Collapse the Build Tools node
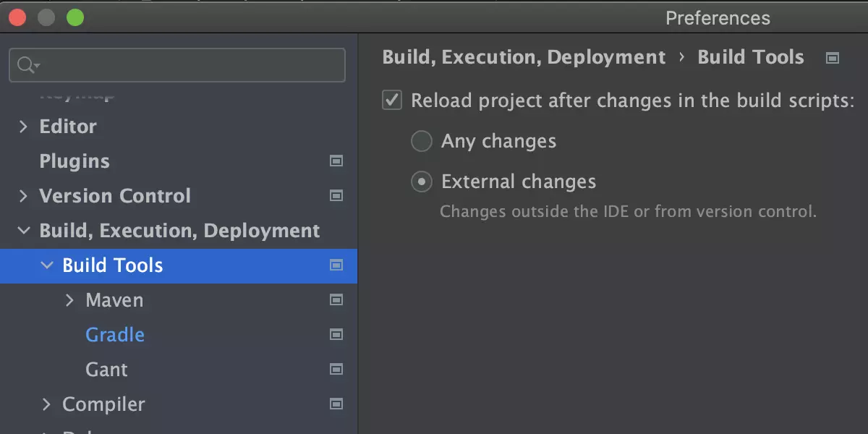This screenshot has width=868, height=434. (x=47, y=265)
